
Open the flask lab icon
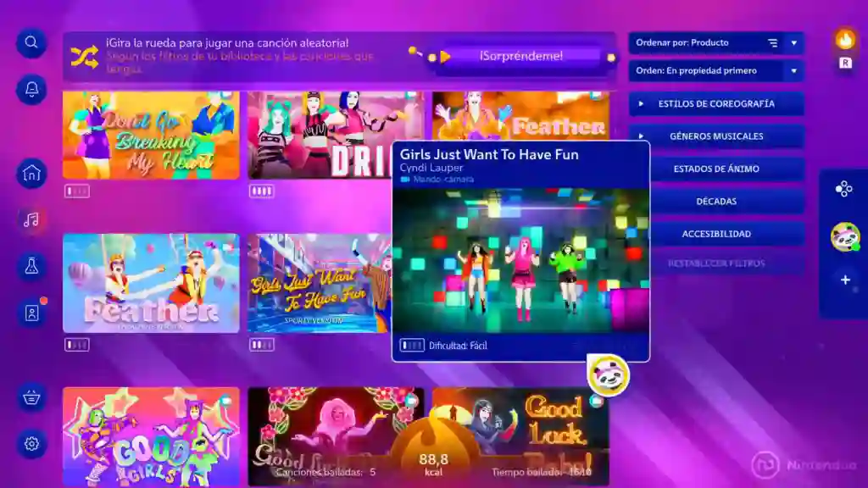pos(31,267)
